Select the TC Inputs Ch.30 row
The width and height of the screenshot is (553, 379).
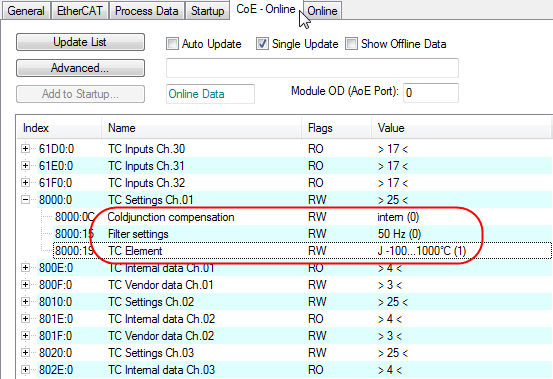pyautogui.click(x=294, y=149)
